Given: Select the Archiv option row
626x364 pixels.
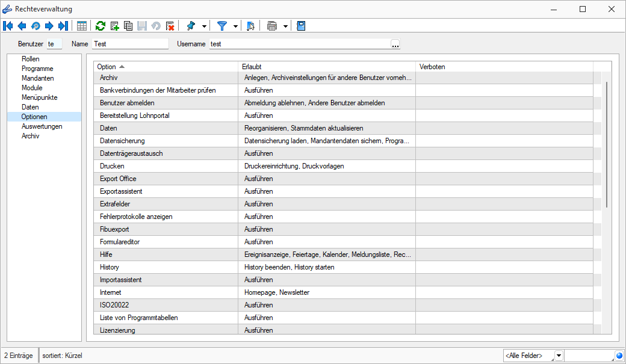Looking at the screenshot, I should click(x=343, y=78).
